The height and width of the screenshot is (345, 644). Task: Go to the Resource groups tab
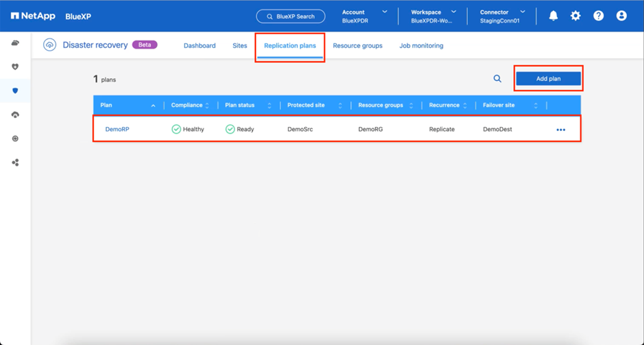357,46
